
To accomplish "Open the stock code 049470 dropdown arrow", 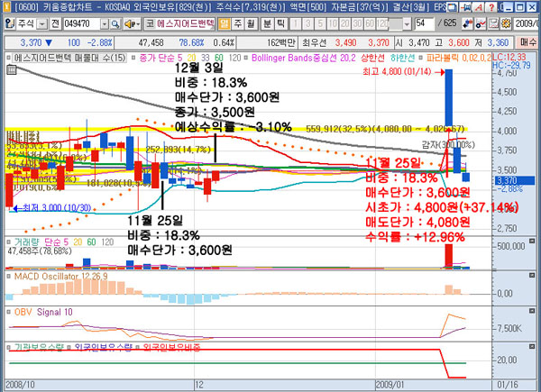I will tap(105, 23).
